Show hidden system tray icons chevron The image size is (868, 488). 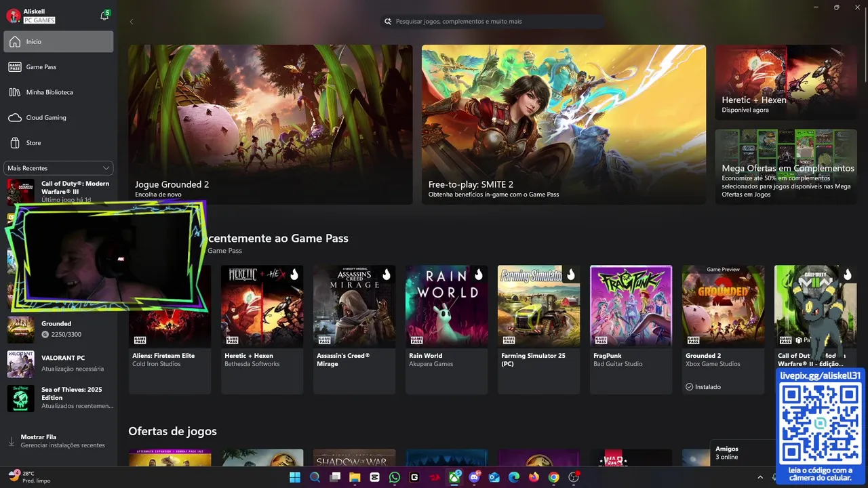pyautogui.click(x=760, y=477)
